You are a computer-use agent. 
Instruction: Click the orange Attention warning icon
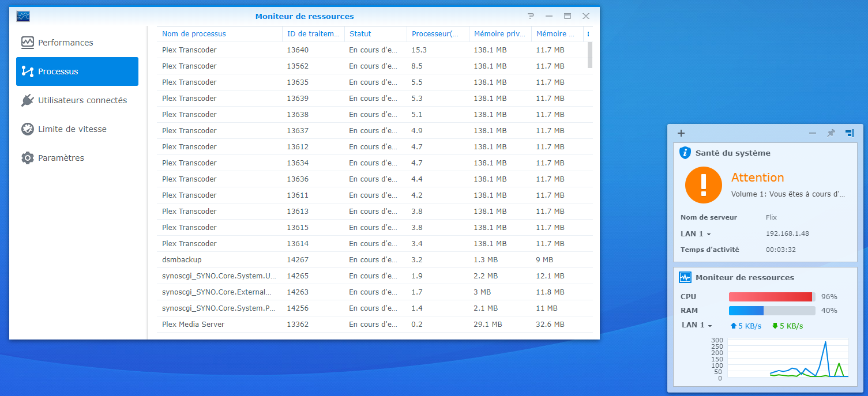[x=704, y=185]
